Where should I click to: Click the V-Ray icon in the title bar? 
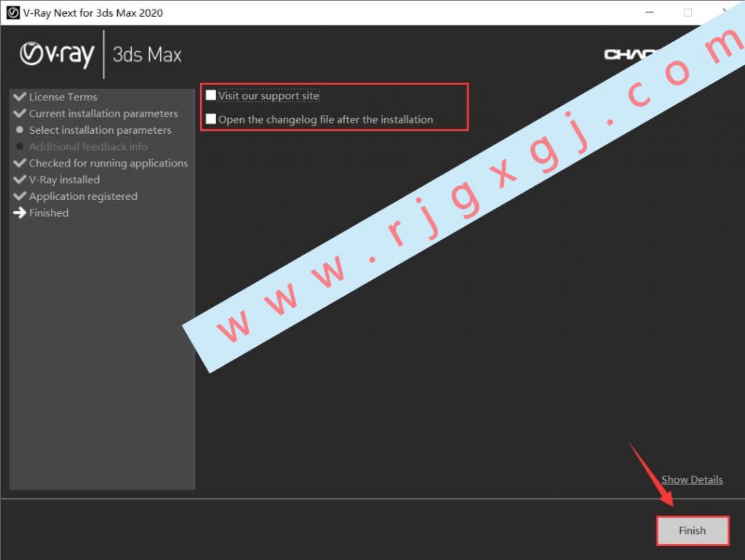(13, 13)
